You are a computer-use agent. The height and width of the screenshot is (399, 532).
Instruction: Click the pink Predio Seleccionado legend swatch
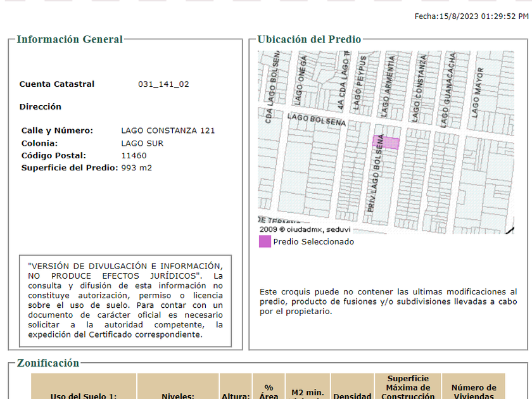265,241
